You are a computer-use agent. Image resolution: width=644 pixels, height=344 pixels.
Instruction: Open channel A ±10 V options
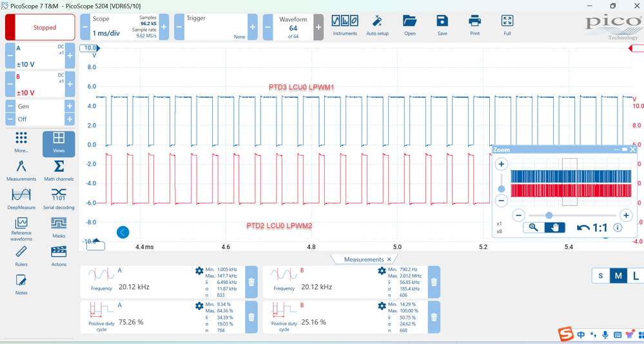tap(40, 56)
